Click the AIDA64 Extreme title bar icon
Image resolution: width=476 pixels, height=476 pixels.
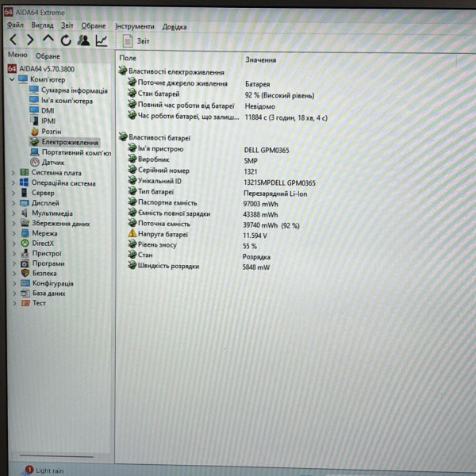[9, 12]
